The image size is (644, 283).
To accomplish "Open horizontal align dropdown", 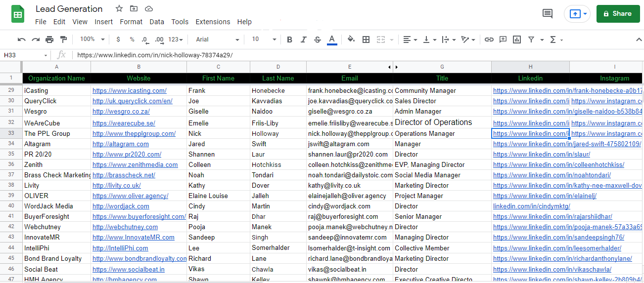I will coord(410,40).
